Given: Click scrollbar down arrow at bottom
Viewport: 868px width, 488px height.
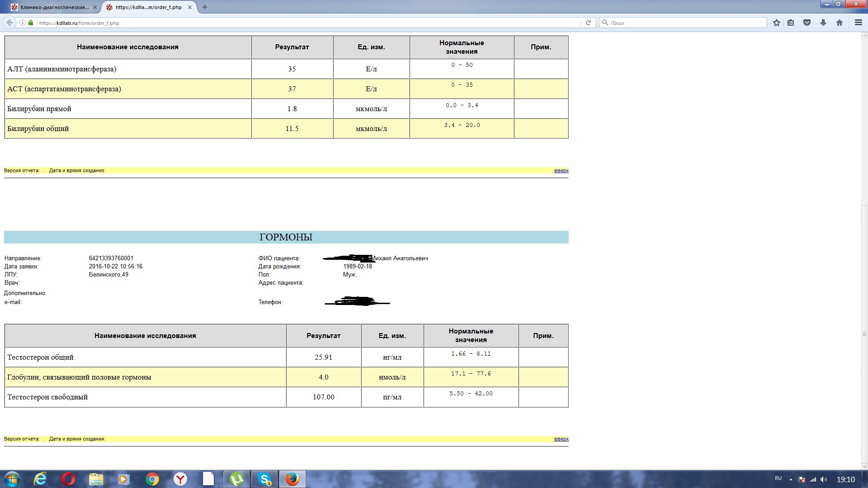Looking at the screenshot, I should click(864, 467).
